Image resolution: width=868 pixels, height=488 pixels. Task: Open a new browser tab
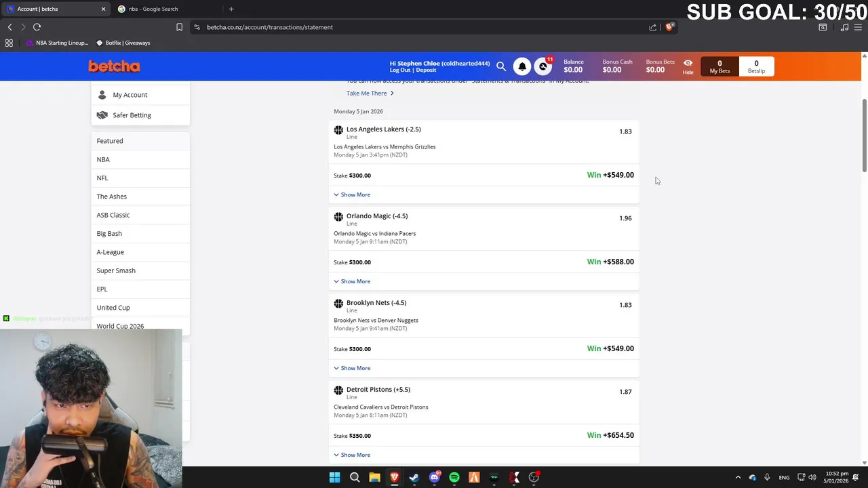(x=231, y=9)
